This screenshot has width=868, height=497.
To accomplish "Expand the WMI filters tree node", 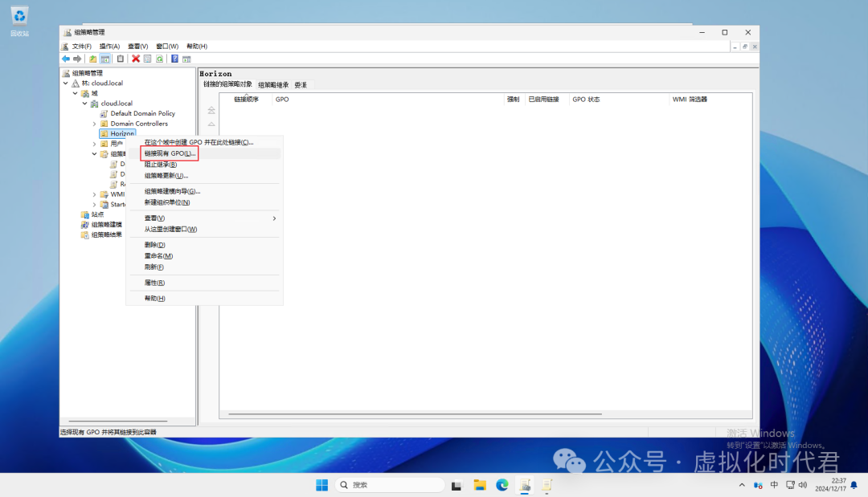I will [x=94, y=194].
